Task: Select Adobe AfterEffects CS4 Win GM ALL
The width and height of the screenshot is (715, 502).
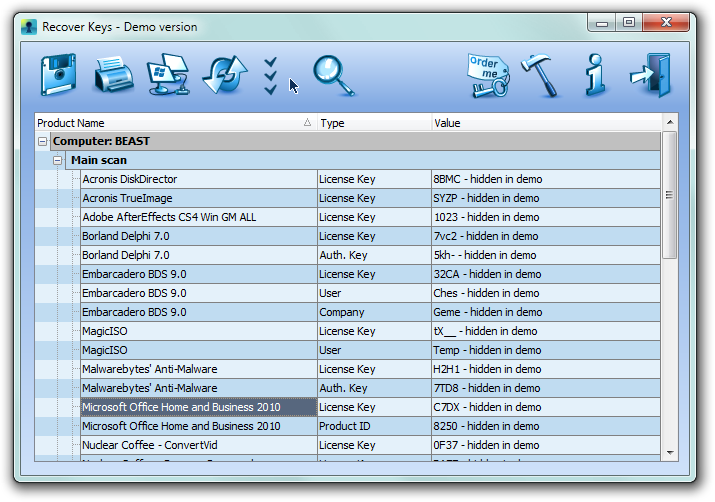Action: coord(348,217)
